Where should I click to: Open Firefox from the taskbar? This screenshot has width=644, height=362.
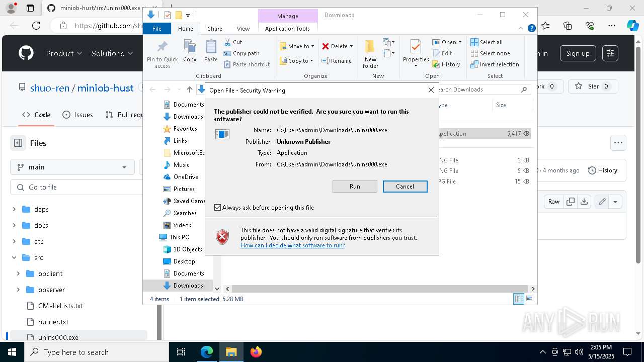tap(256, 352)
